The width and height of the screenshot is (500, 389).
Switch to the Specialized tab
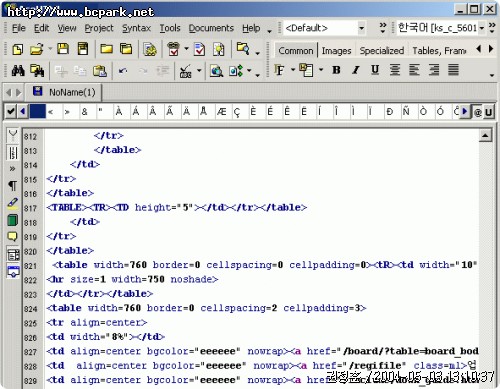point(382,51)
